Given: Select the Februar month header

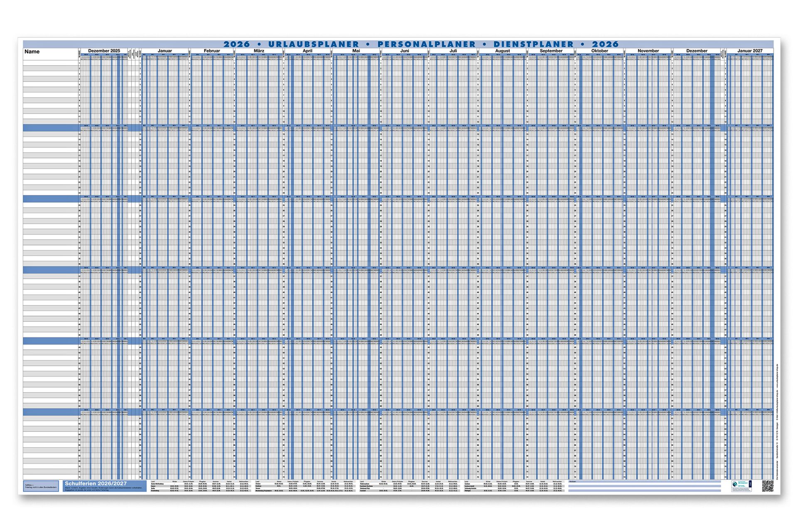Looking at the screenshot, I should point(212,51).
